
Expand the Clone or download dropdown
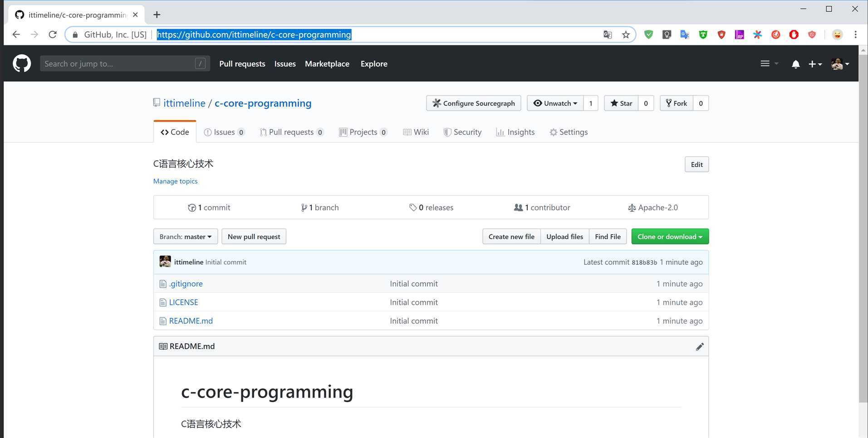[x=670, y=237]
